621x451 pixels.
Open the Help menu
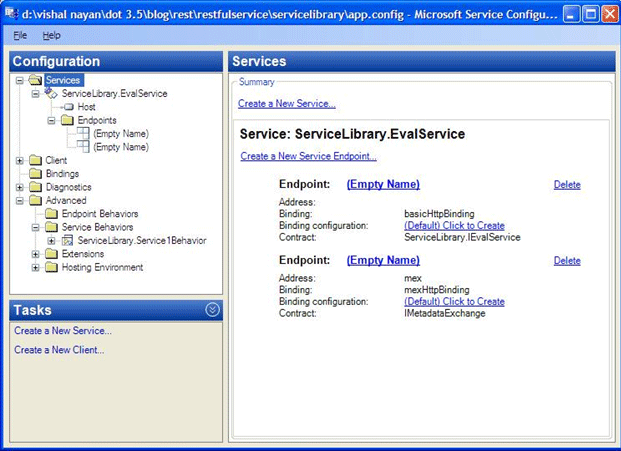(51, 35)
